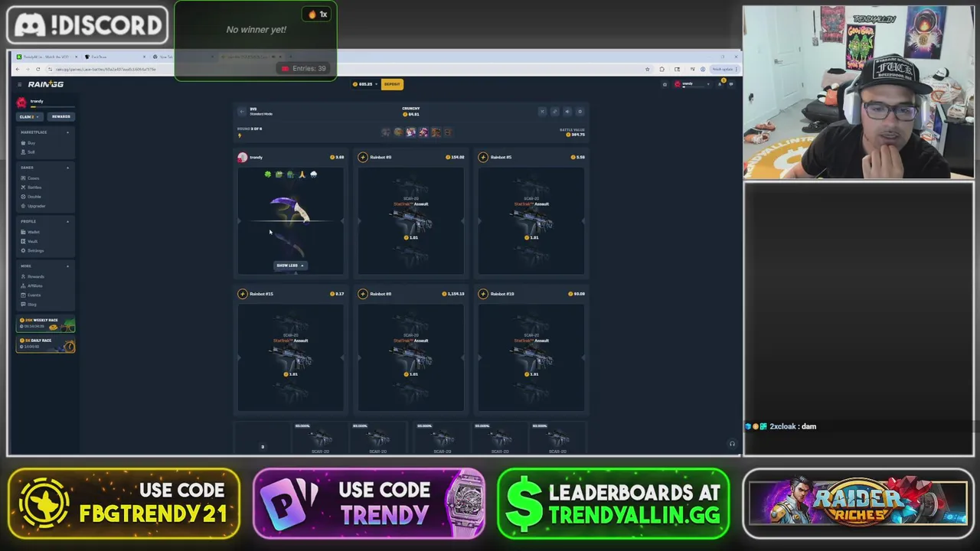Open the Claim dropdown
The image size is (980, 551).
28,116
